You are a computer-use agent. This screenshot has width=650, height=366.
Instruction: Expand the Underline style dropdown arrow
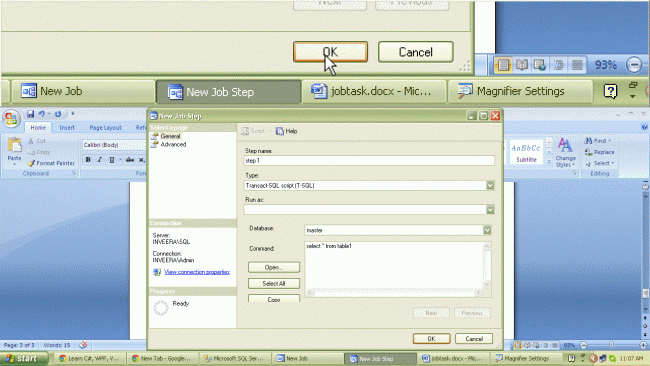pos(120,160)
